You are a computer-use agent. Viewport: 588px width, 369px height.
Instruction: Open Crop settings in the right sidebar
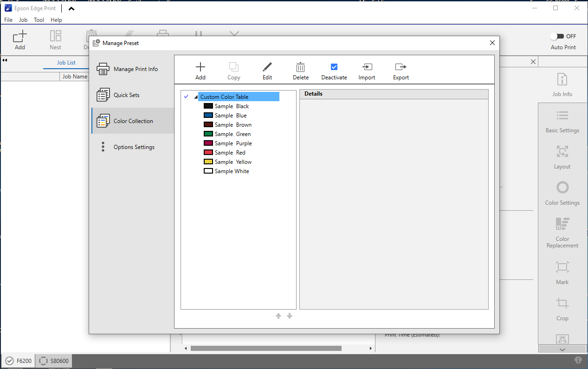[562, 309]
